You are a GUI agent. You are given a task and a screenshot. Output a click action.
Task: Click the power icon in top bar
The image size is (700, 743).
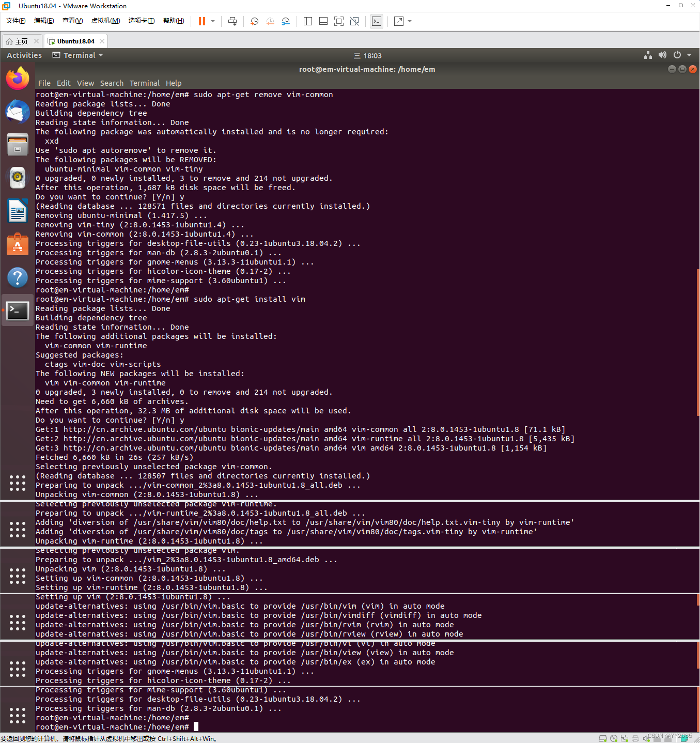pyautogui.click(x=677, y=55)
